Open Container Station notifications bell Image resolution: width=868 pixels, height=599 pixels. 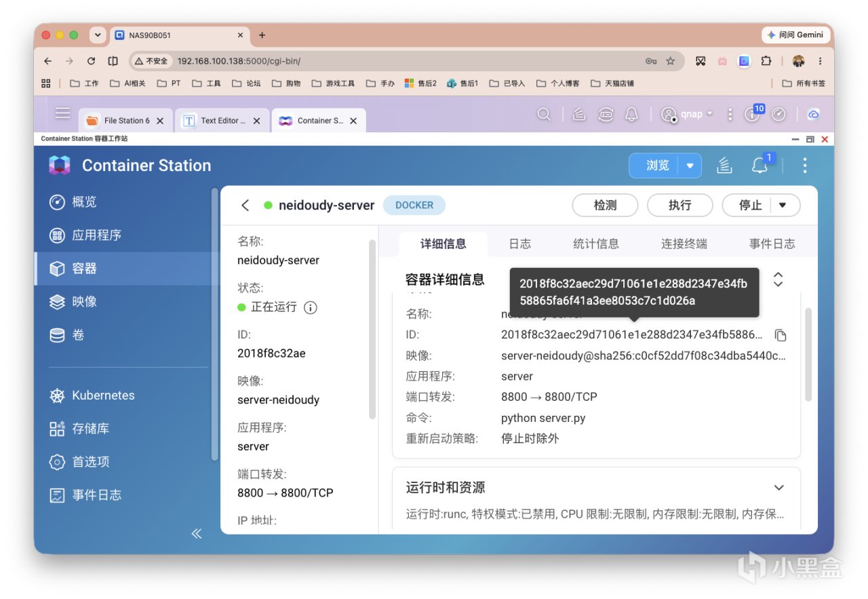coord(759,166)
